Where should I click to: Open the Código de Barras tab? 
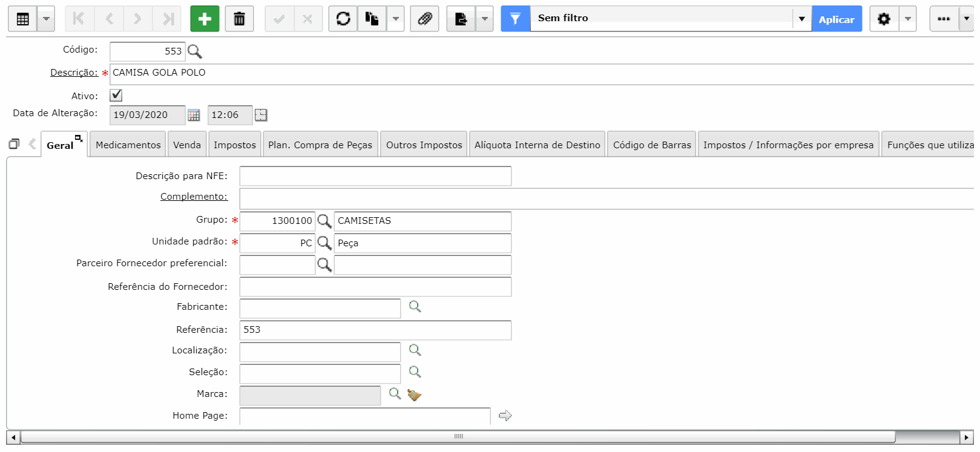651,145
